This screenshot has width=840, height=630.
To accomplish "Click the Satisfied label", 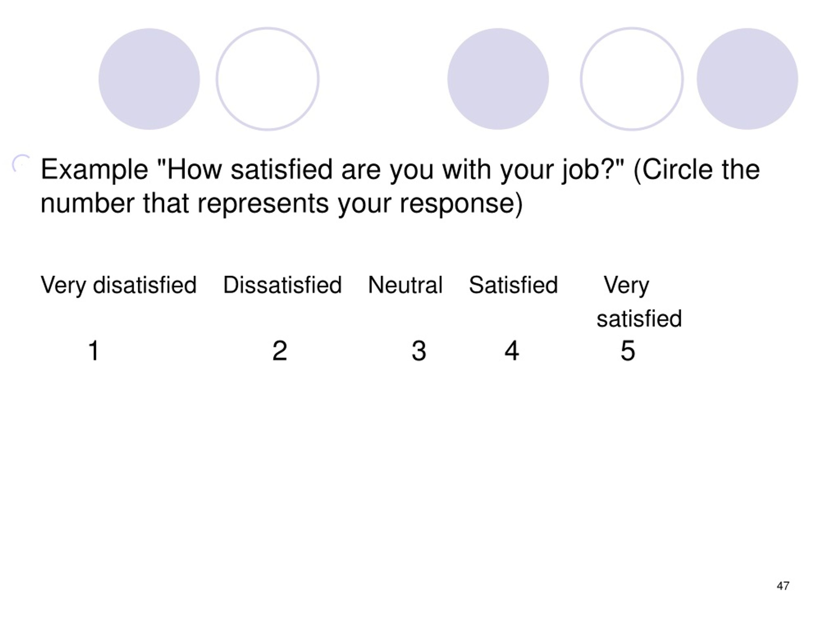I will (514, 285).
